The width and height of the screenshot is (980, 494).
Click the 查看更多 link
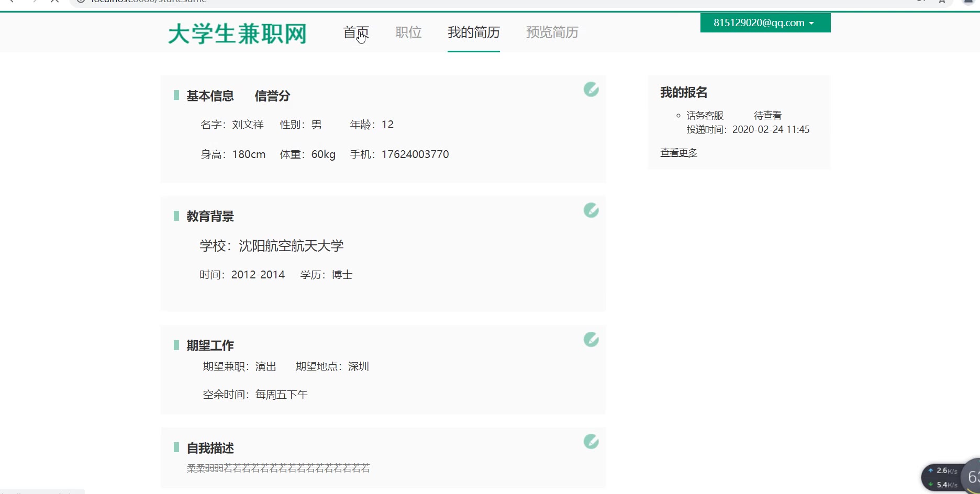click(678, 153)
